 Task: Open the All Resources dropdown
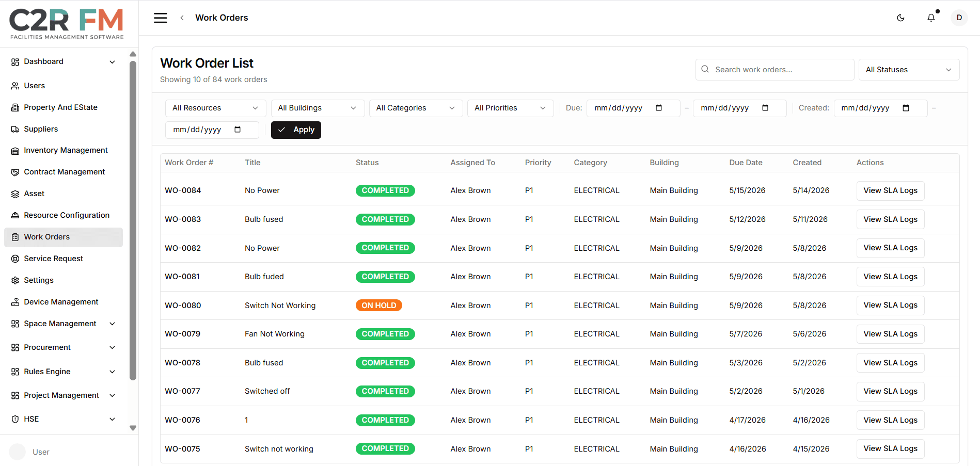[x=215, y=108]
